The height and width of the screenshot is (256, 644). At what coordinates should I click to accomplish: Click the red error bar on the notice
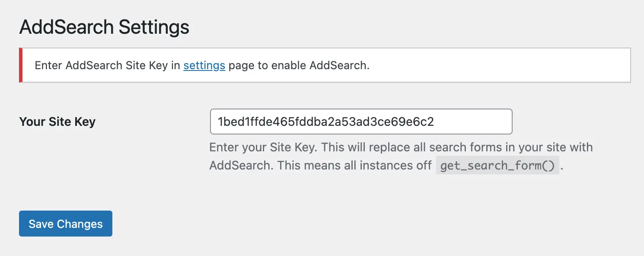(x=21, y=65)
